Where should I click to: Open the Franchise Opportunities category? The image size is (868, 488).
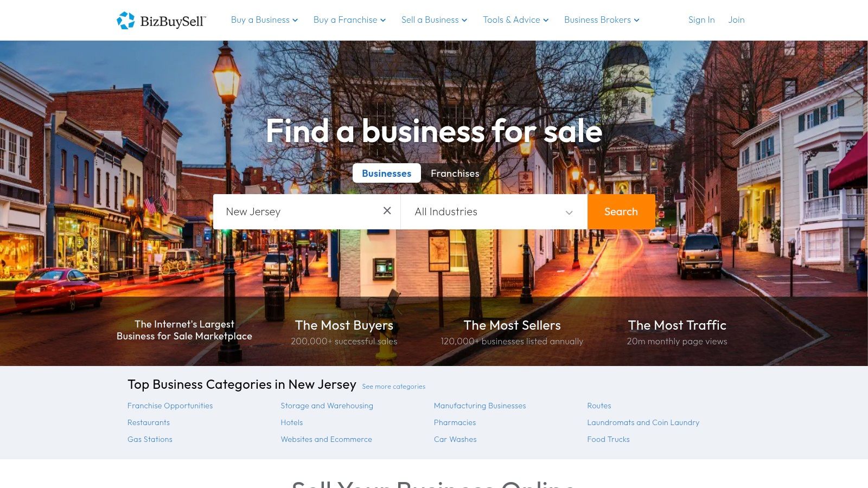(x=170, y=406)
